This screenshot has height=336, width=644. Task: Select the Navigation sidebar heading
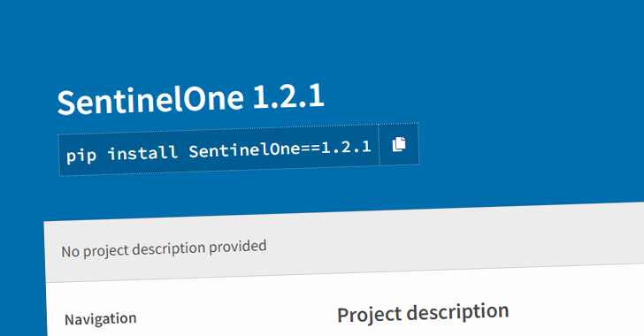click(x=101, y=319)
